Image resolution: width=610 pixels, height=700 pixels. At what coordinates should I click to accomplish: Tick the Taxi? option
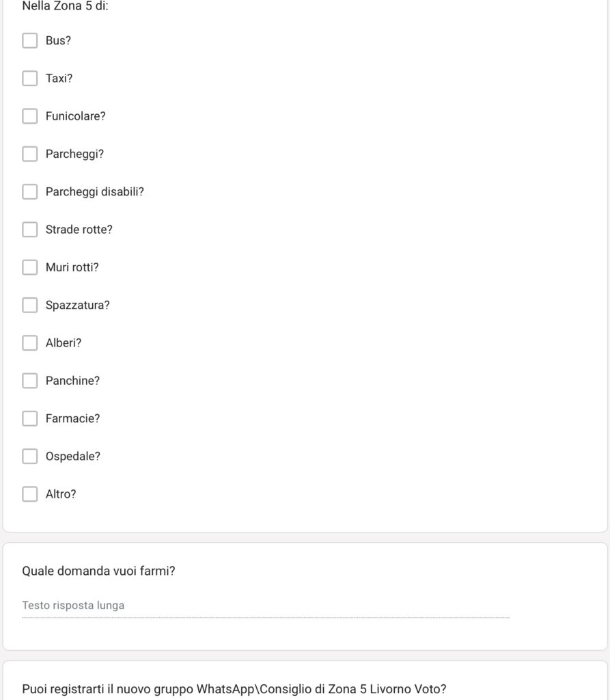30,79
